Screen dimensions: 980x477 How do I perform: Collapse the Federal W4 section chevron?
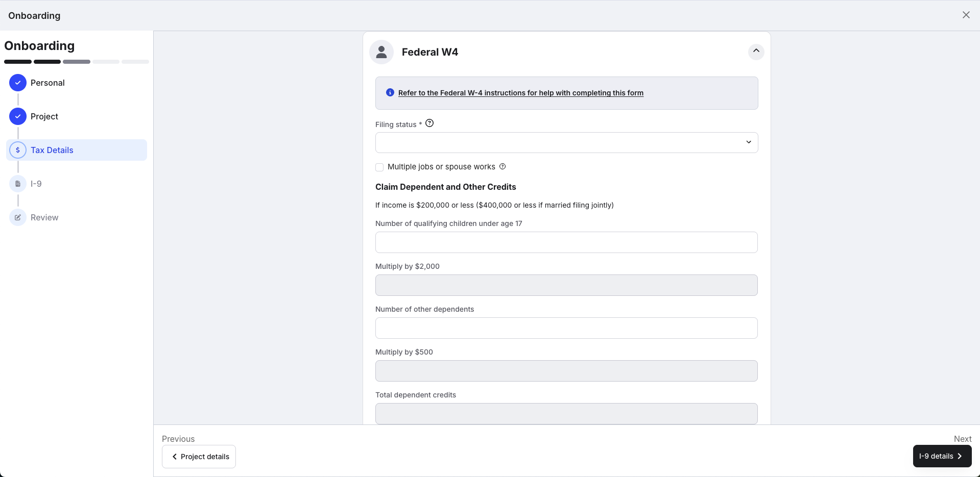[x=756, y=52]
